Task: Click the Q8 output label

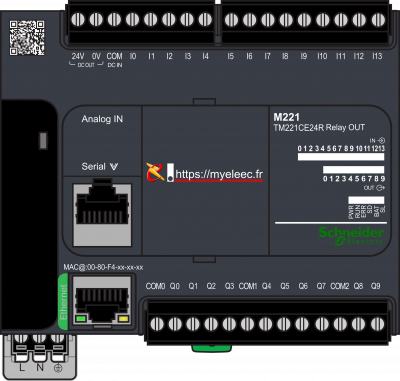Action: [x=358, y=286]
